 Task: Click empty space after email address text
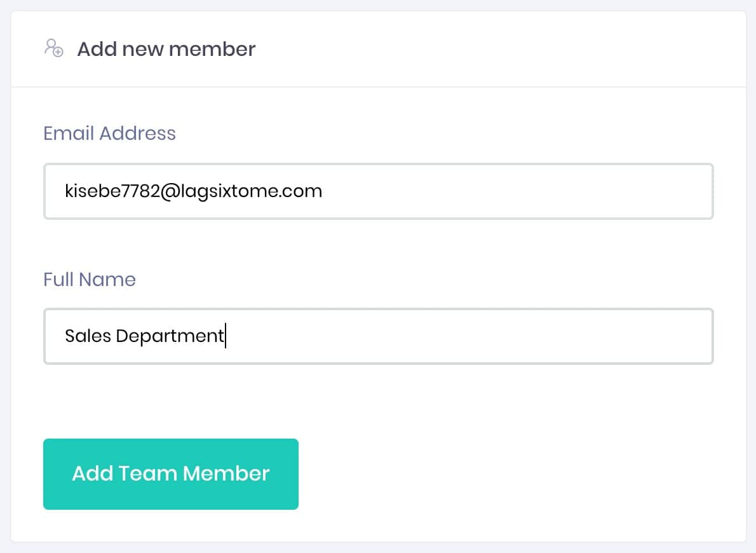coord(516,191)
